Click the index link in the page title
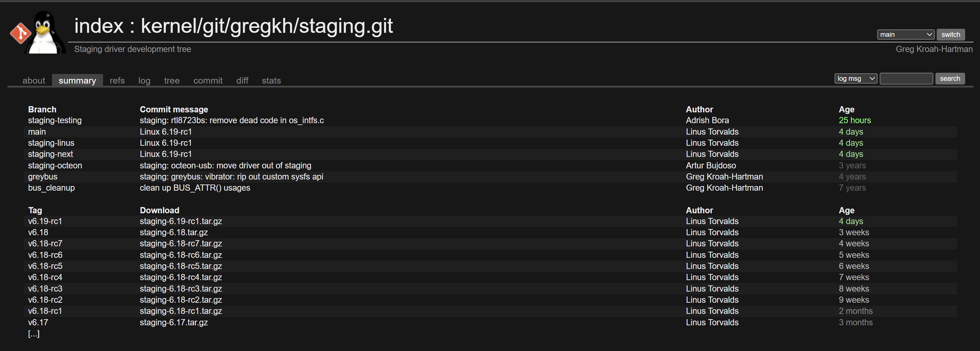Screen dimensions: 980x351 coord(98,26)
